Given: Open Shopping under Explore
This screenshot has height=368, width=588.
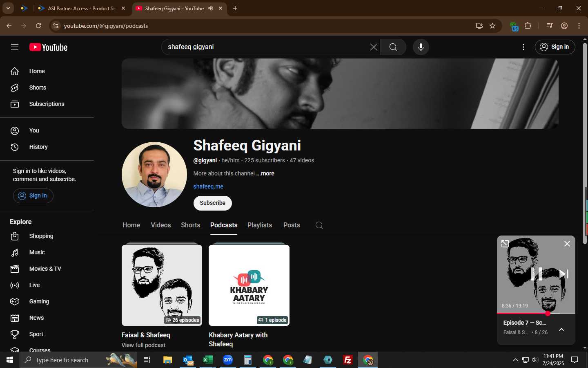Looking at the screenshot, I should click(x=47, y=236).
